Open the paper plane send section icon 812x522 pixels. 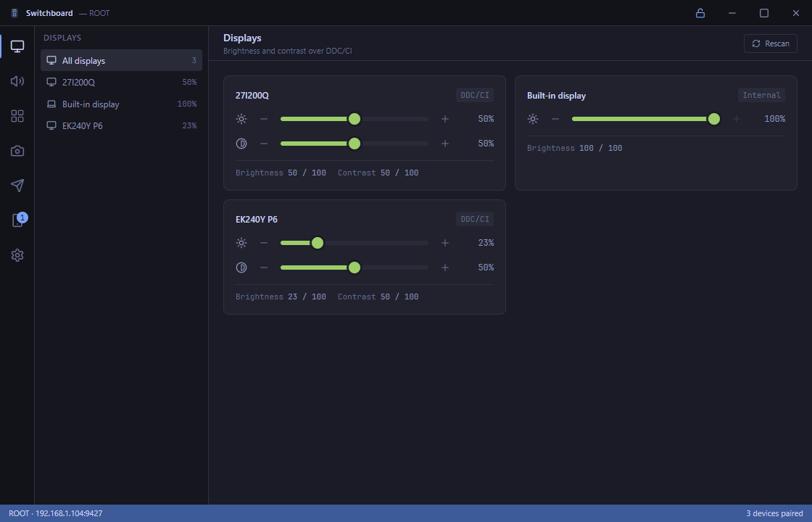pos(17,186)
